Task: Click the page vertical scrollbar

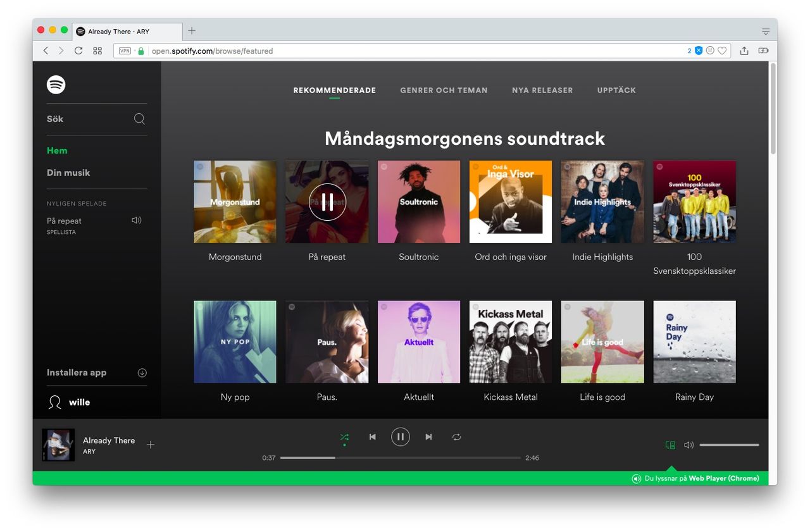Action: pos(773,108)
